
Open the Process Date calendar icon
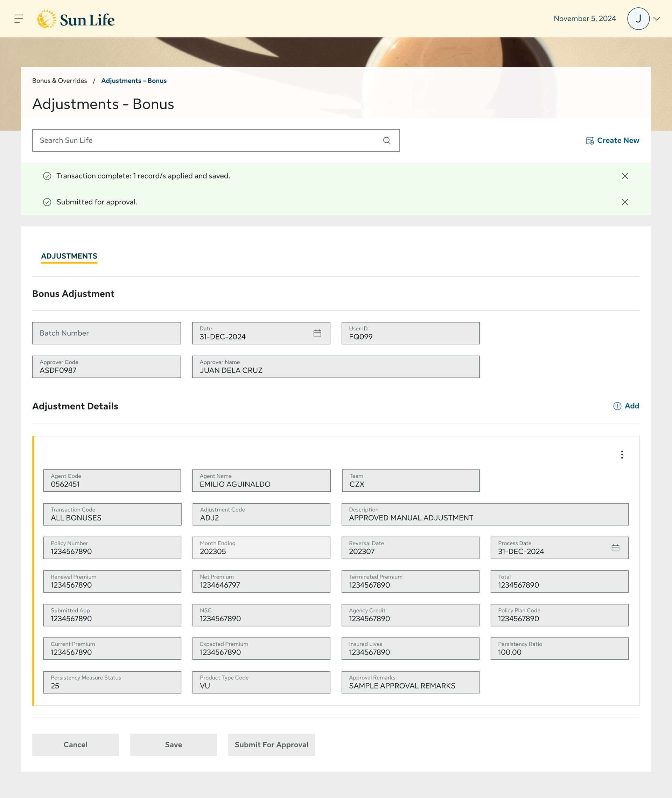point(615,548)
